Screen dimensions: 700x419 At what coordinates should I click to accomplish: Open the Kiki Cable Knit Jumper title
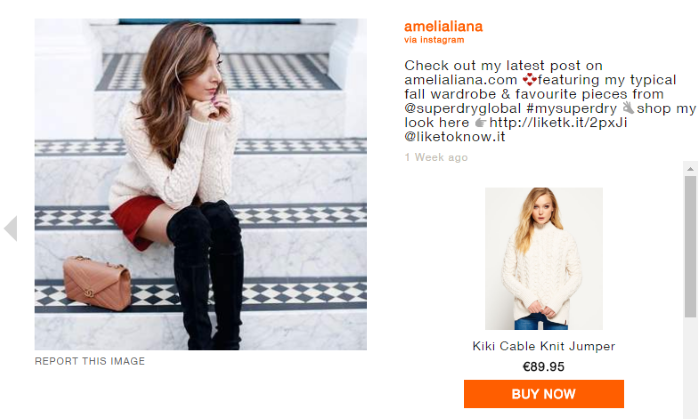click(x=544, y=346)
